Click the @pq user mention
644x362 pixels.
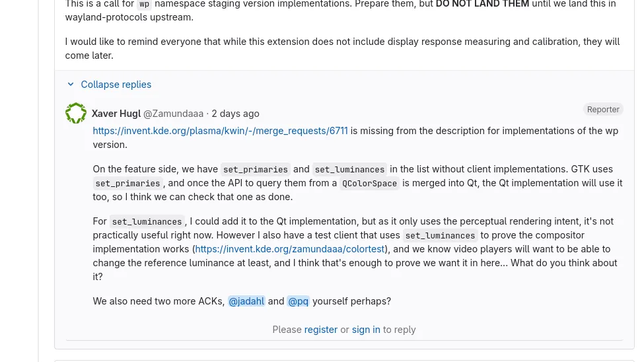298,301
